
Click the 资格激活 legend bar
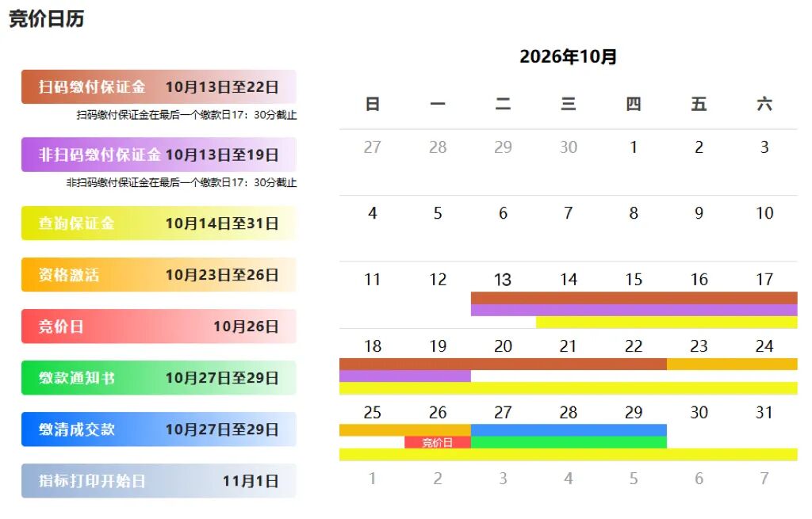159,274
